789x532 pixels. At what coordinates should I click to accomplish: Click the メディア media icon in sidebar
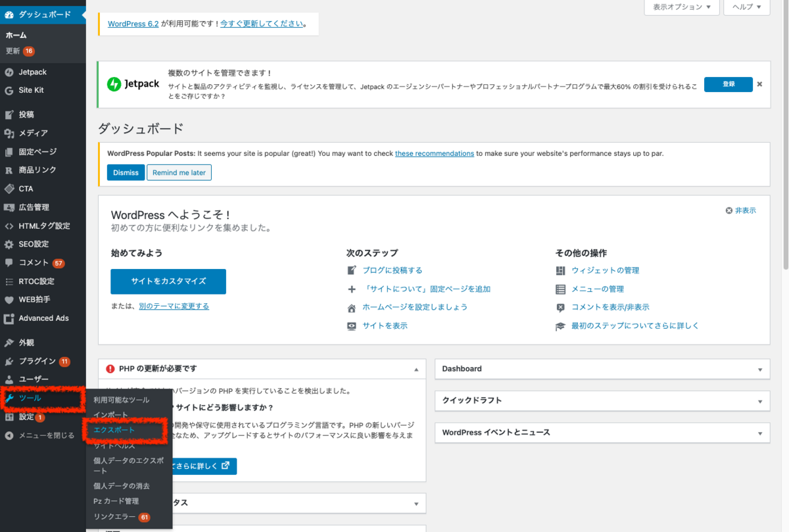9,133
